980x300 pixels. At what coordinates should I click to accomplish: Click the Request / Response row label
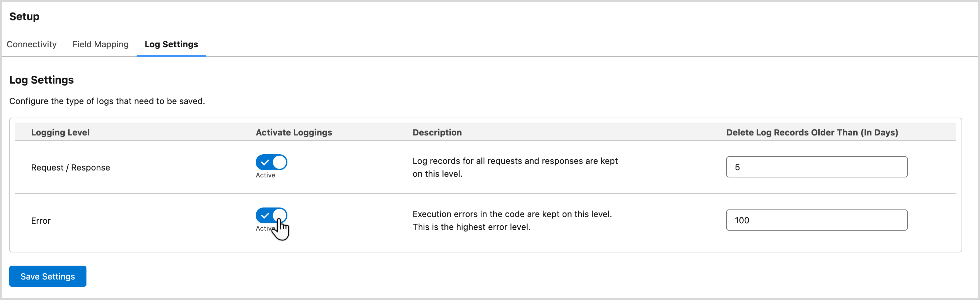(x=70, y=167)
